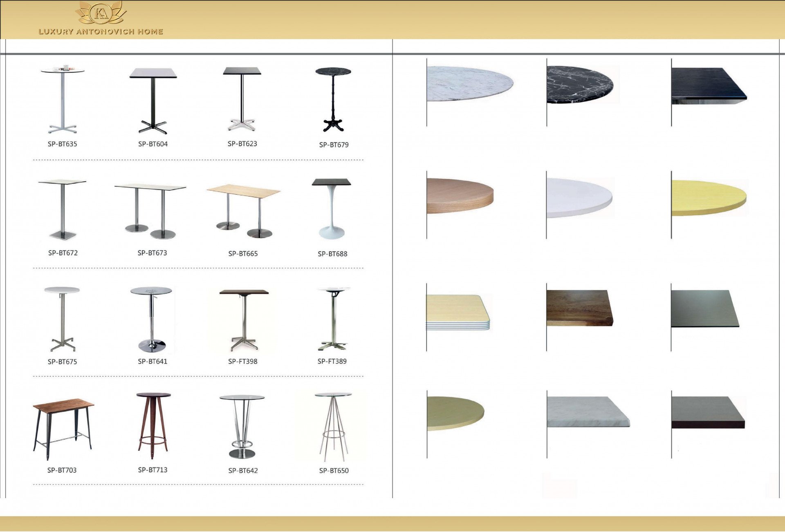Click the SP-BT703 wooden rectangular table
The width and height of the screenshot is (785, 532).
click(63, 428)
